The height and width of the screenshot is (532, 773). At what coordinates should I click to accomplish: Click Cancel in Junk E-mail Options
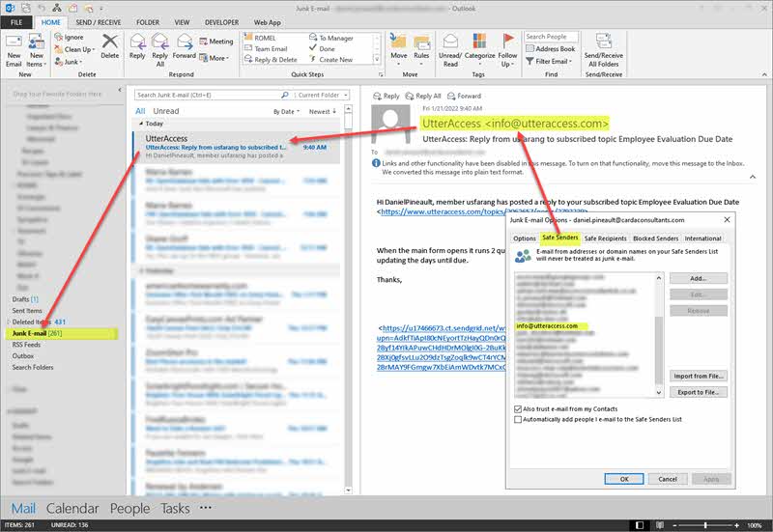pyautogui.click(x=668, y=479)
